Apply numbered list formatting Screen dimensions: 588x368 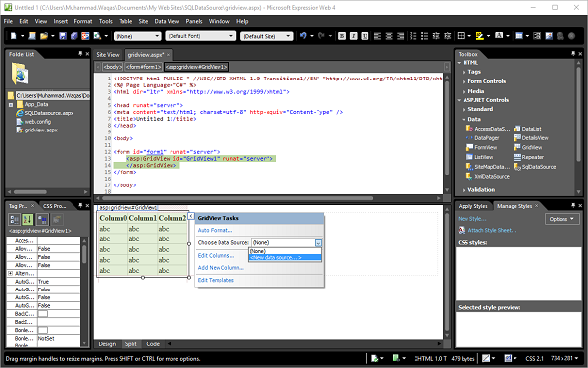pyautogui.click(x=414, y=36)
